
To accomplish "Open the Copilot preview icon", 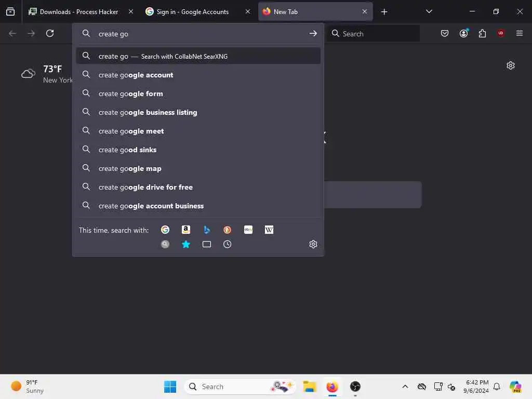I will point(515,387).
